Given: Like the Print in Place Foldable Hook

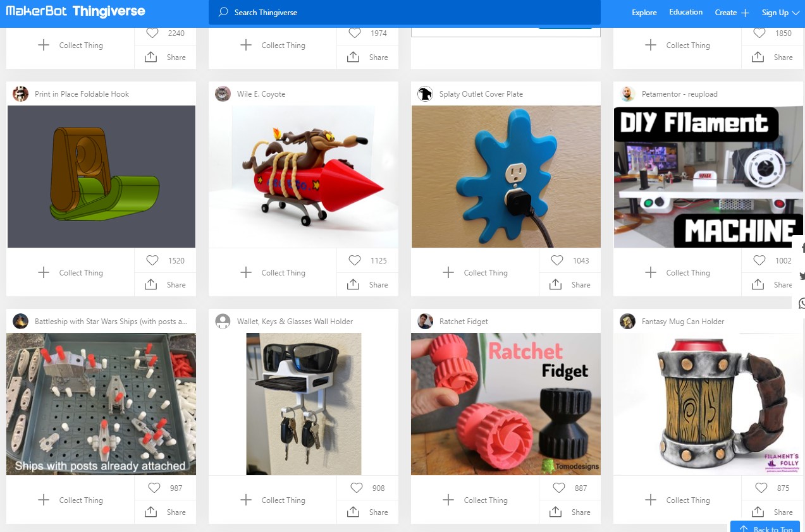Looking at the screenshot, I should click(152, 260).
